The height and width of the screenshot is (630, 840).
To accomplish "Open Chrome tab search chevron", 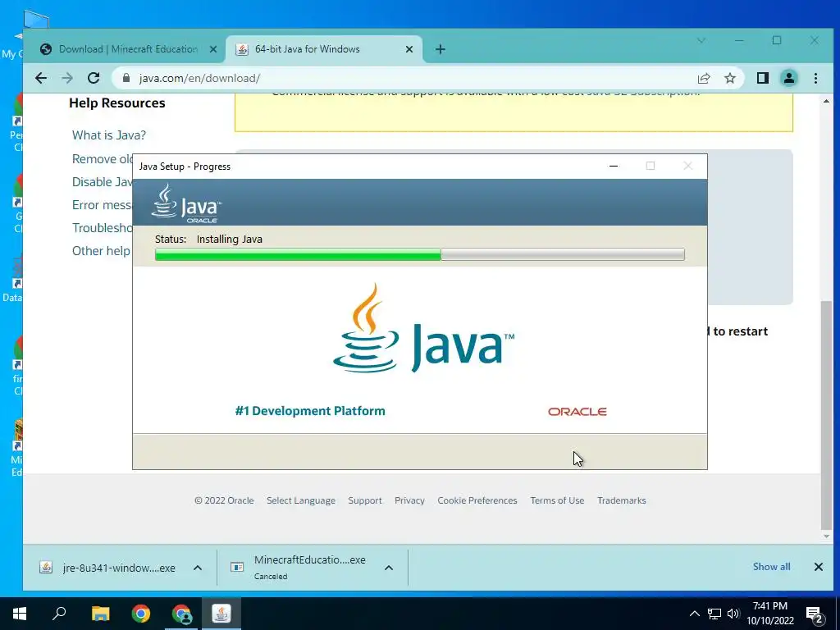I will click(701, 41).
